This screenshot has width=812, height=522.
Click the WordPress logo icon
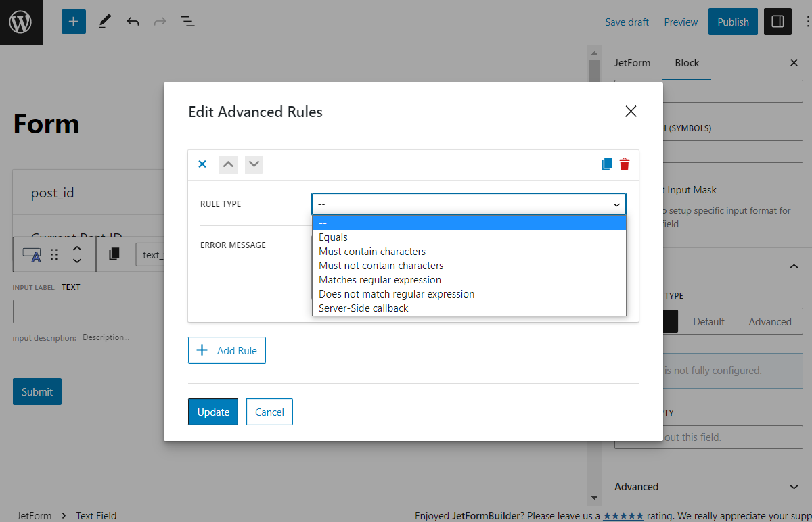21,22
